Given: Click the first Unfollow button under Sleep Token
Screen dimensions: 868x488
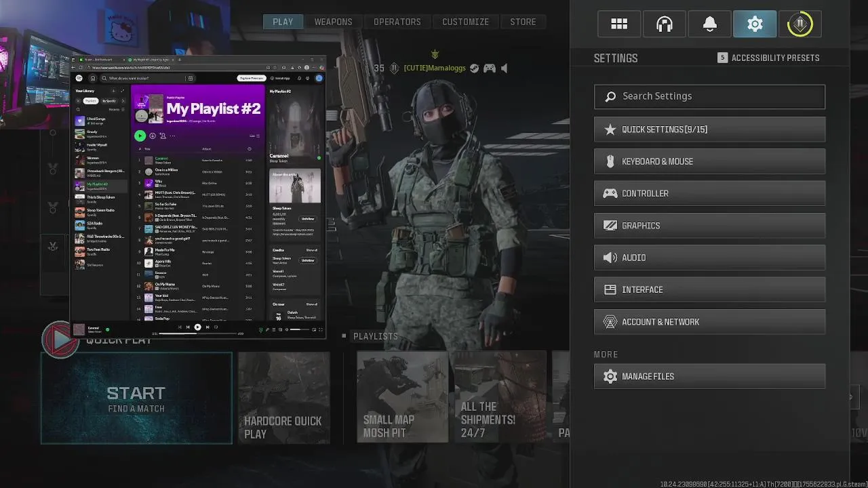Looking at the screenshot, I should coord(308,219).
